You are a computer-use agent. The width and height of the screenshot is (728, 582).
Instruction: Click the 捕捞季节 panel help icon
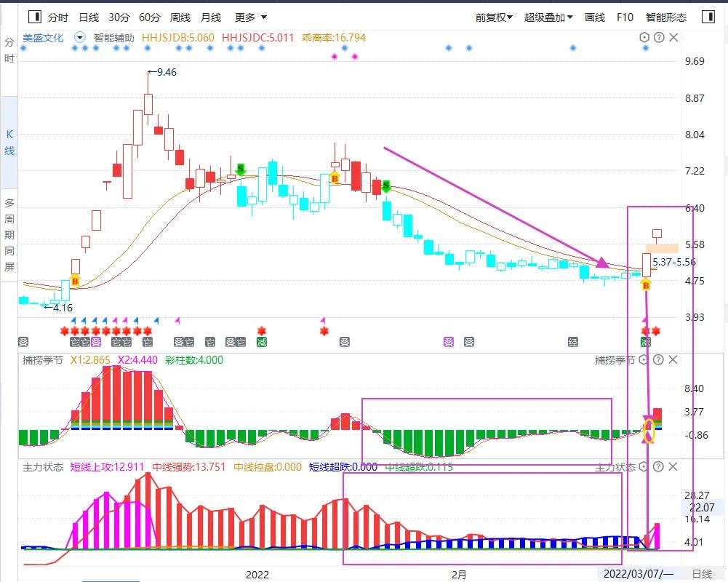coord(659,359)
